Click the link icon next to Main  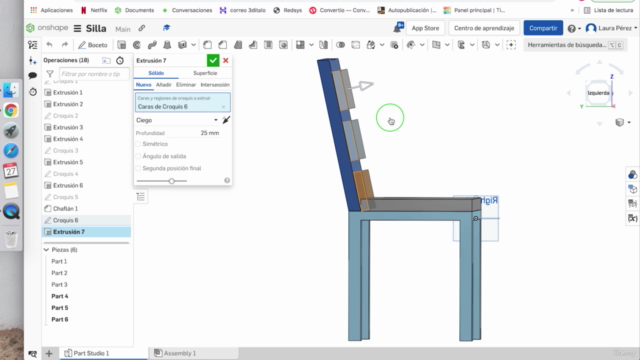pos(142,28)
